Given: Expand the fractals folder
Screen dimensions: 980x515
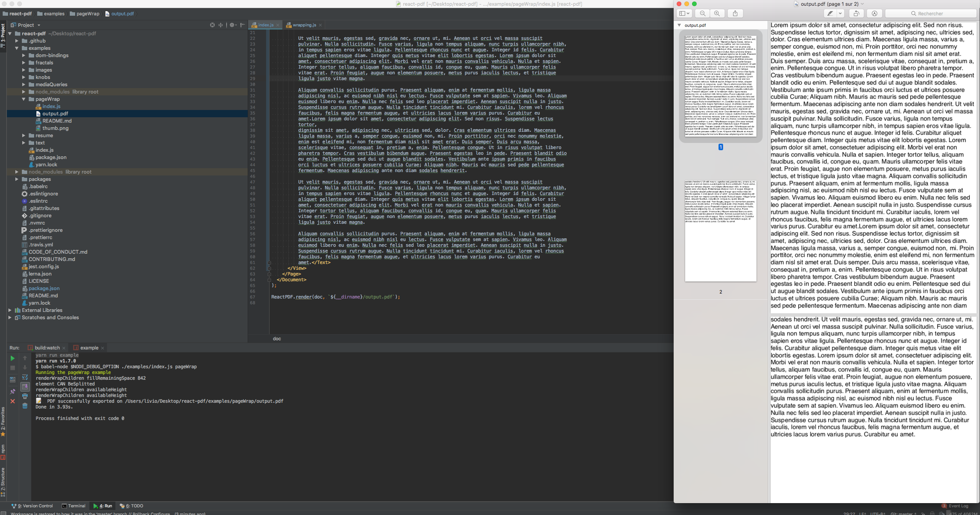Looking at the screenshot, I should [x=24, y=62].
